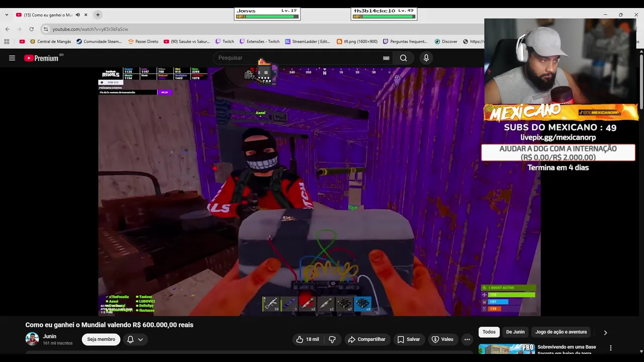Open Extensões - Twitch bookmark

pyautogui.click(x=259, y=42)
